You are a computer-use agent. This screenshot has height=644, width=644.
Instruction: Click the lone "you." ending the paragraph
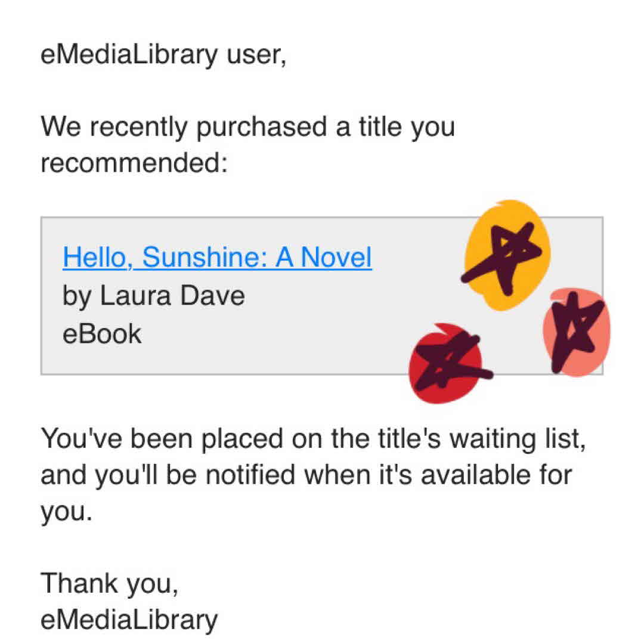(66, 512)
